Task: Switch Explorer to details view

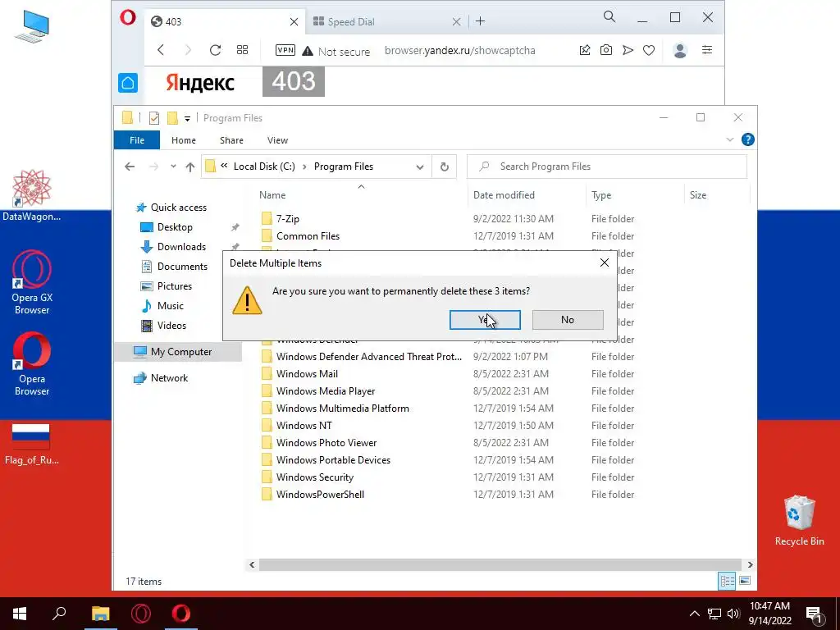Action: (x=728, y=581)
